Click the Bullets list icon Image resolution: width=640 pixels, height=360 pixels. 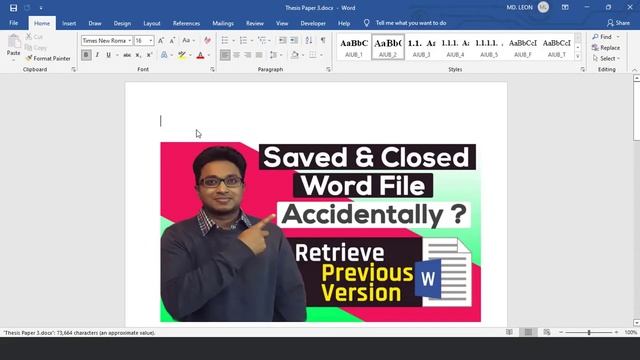coord(225,40)
